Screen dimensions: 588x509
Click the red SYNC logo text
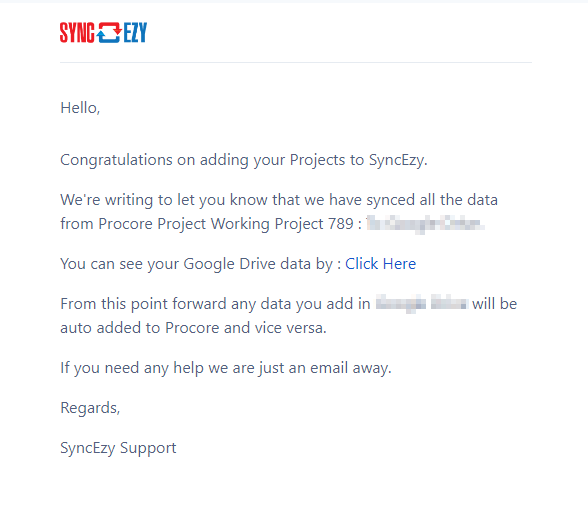coord(77,32)
